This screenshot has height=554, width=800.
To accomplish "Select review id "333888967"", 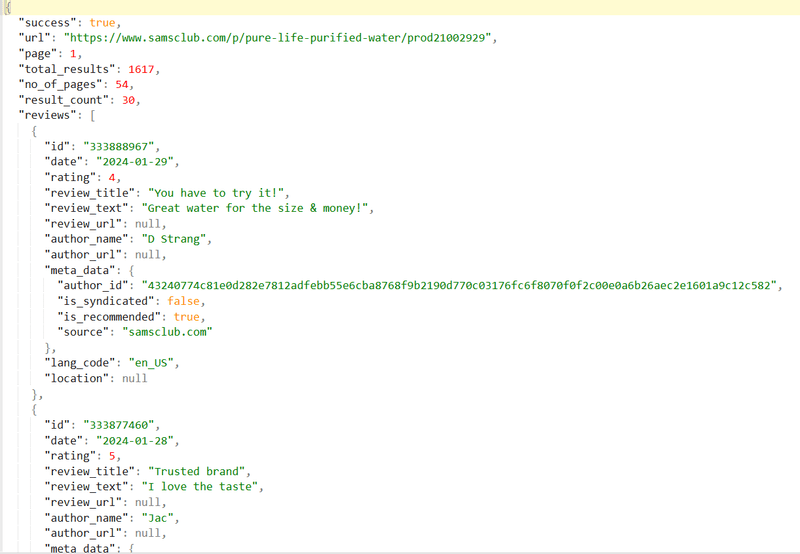I will 118,146.
